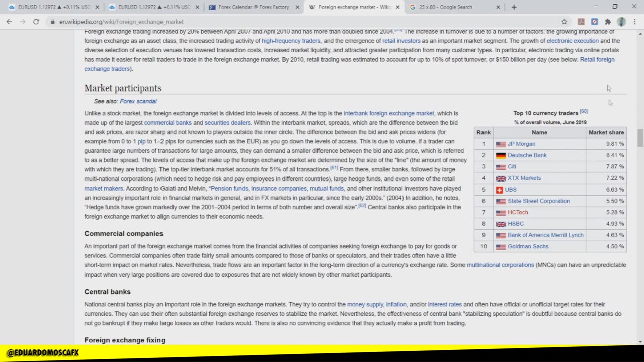Close the second EURUSD tab

coord(197,7)
